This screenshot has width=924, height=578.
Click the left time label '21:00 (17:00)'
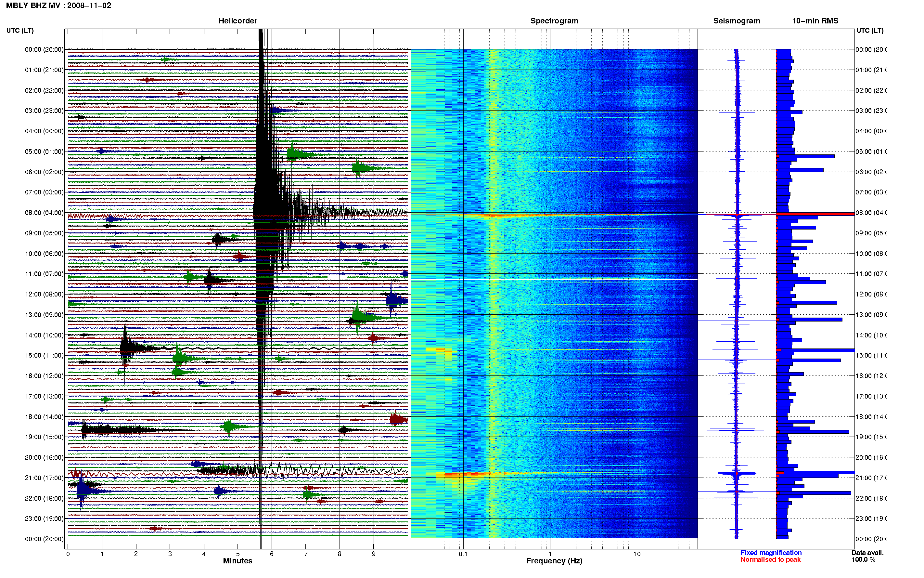(x=44, y=478)
